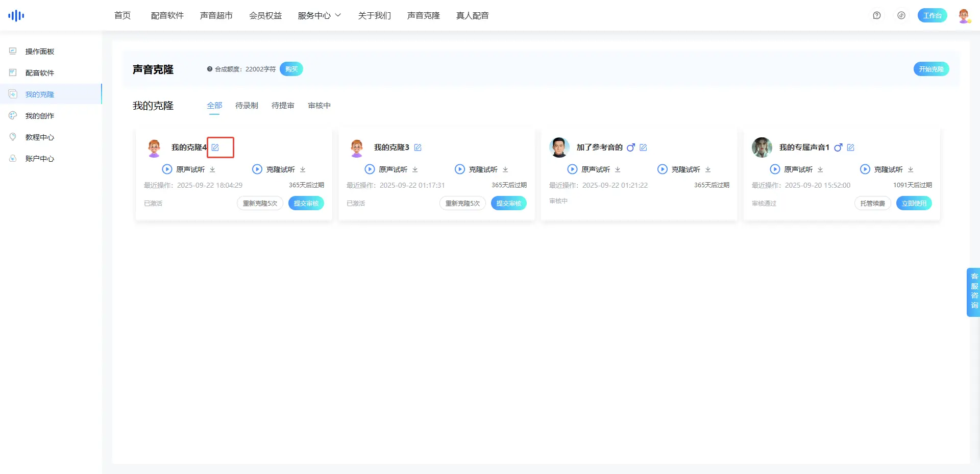Click the 购买 button beside 合成额度
Screen dimensions: 980x474
(x=291, y=69)
